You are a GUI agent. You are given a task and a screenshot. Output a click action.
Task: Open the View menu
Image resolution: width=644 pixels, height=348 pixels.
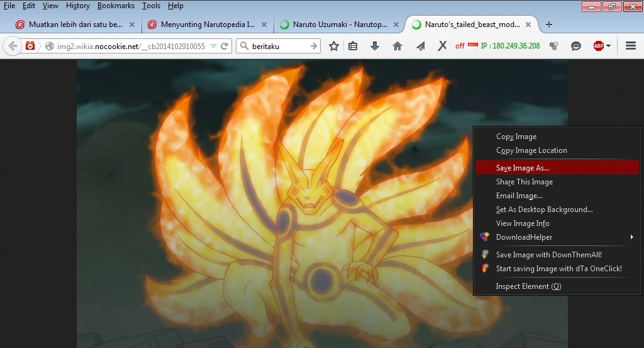coord(50,6)
